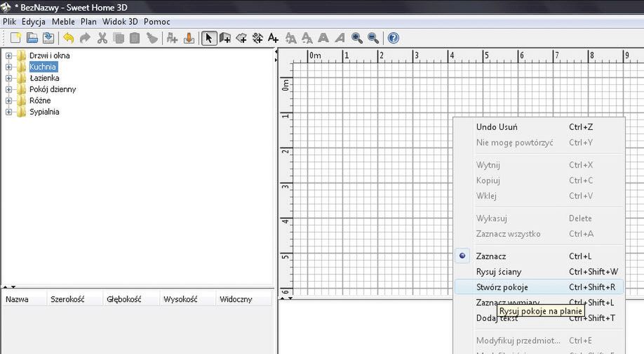Click the Kuchnia folder icon
Viewport: 644px width, 354px height.
[21, 67]
